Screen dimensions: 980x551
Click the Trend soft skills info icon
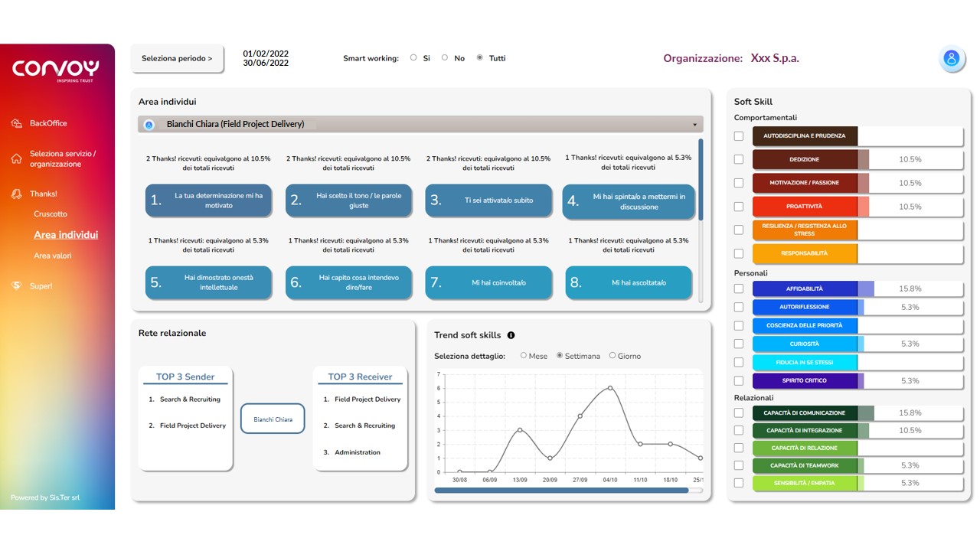pyautogui.click(x=511, y=335)
